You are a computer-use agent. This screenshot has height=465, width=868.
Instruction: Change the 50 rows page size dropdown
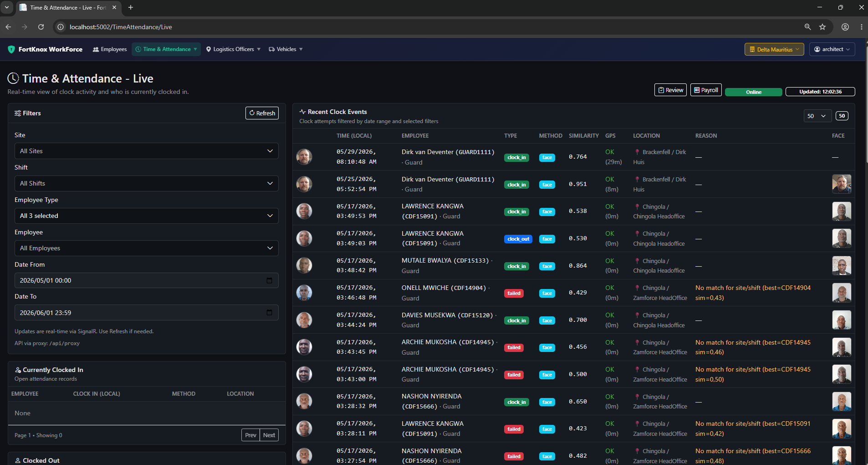click(x=817, y=116)
